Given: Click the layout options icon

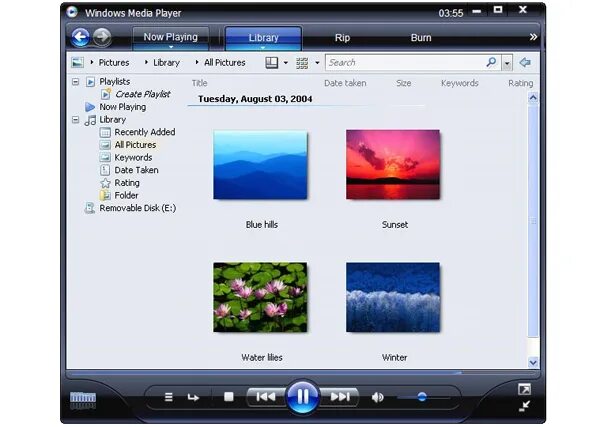Looking at the screenshot, I should 271,62.
